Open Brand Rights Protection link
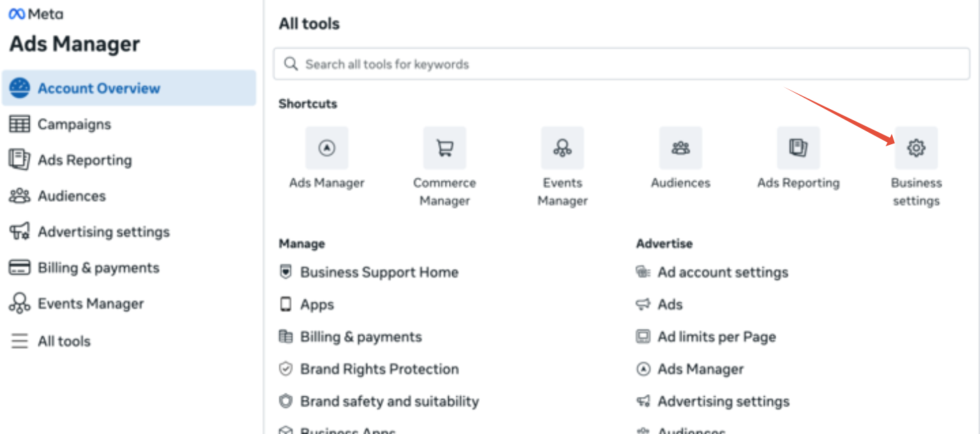Image resolution: width=980 pixels, height=434 pixels. point(380,369)
